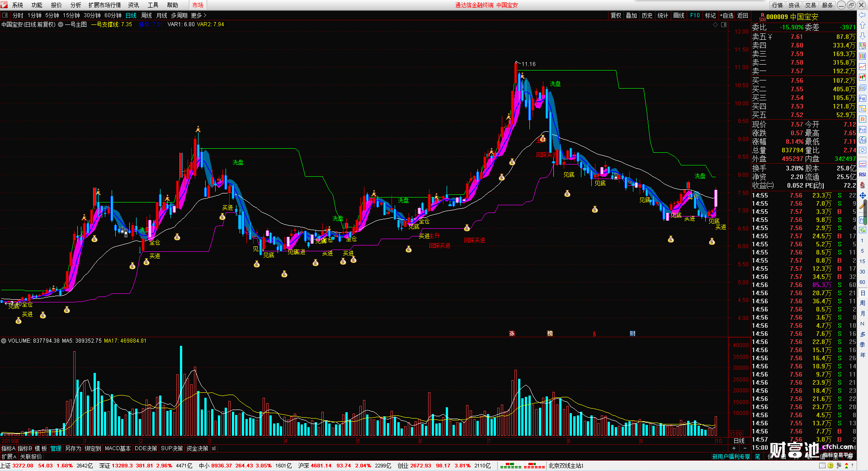This screenshot has width=868, height=471.
Task: Click the back arrow icon in right sidebar
Action: click(x=863, y=15)
